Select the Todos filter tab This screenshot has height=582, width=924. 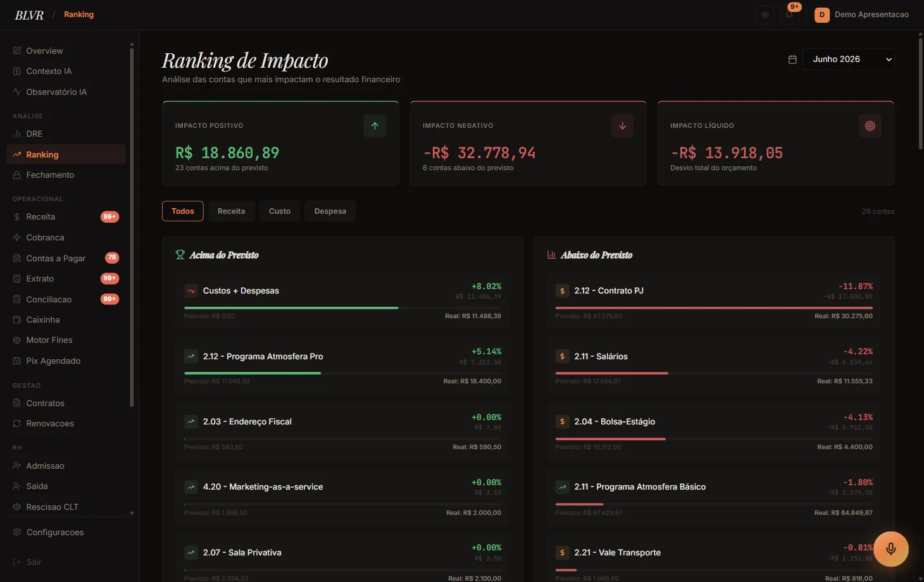[x=183, y=211]
